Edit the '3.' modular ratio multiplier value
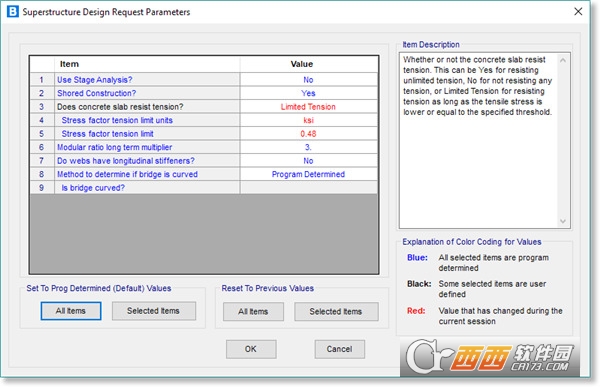This screenshot has width=600, height=387. pyautogui.click(x=309, y=147)
